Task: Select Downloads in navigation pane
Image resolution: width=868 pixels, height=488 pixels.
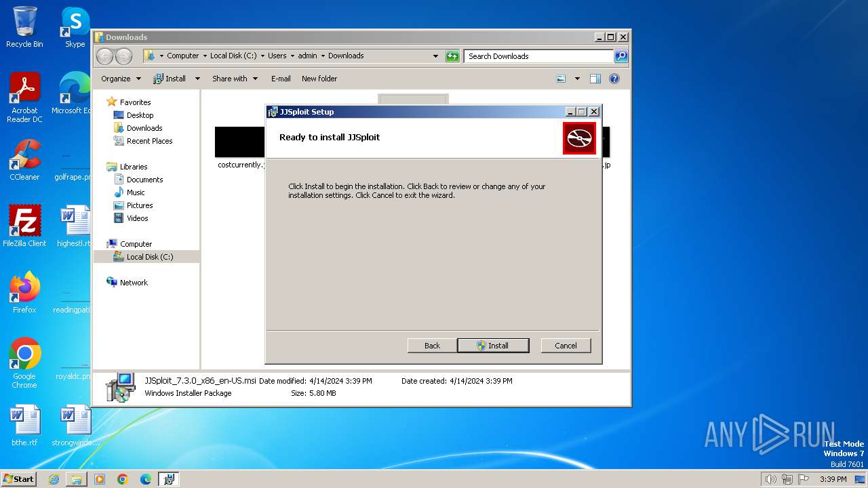Action: [144, 128]
